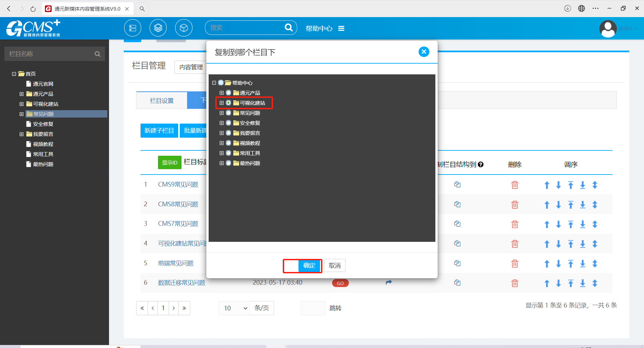Open the hamburger menu beside 帮助中心

341,28
